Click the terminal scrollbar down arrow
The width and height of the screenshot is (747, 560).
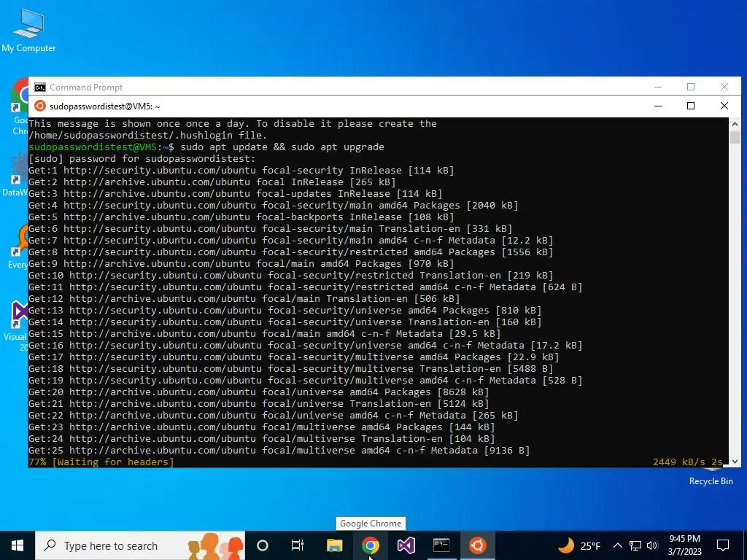tap(735, 461)
